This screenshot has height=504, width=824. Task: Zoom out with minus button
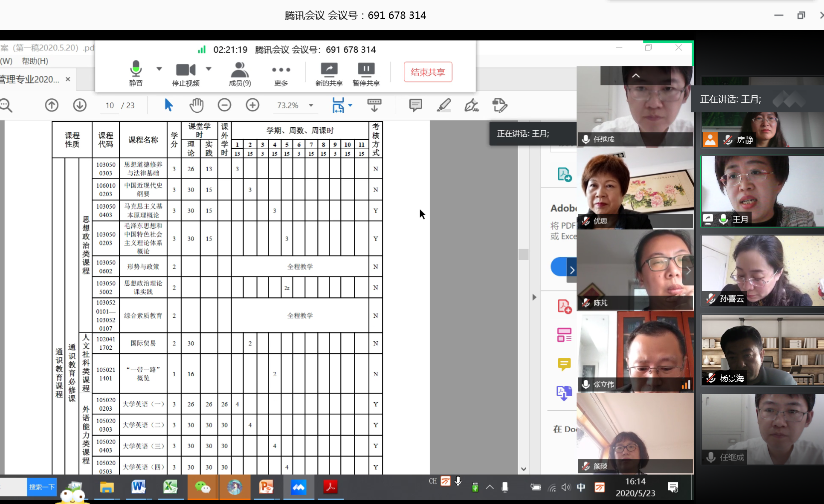225,105
